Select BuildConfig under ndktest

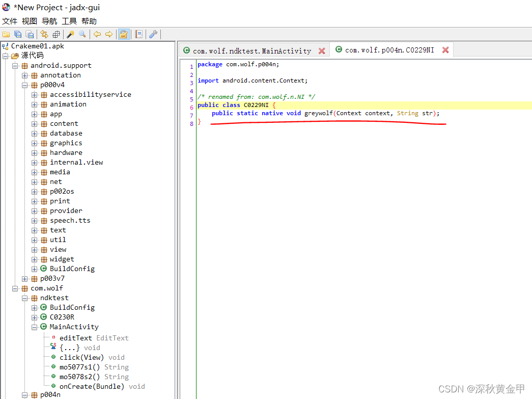coord(72,308)
